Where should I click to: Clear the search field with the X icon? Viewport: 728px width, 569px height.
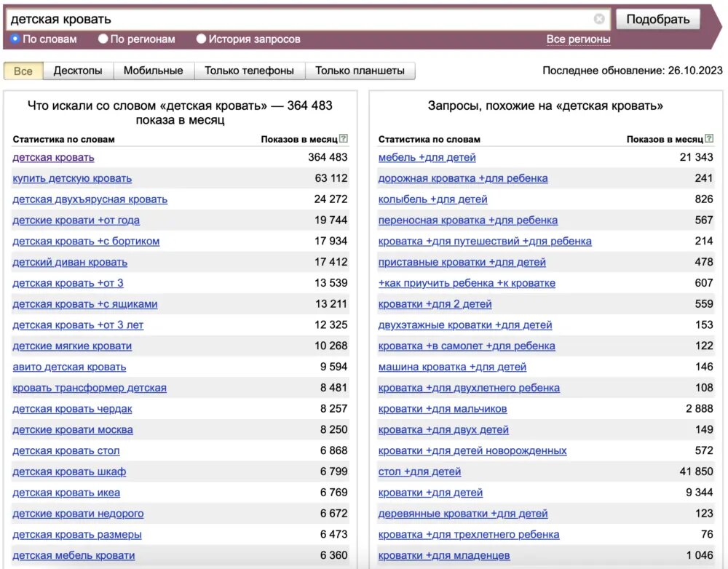(599, 19)
